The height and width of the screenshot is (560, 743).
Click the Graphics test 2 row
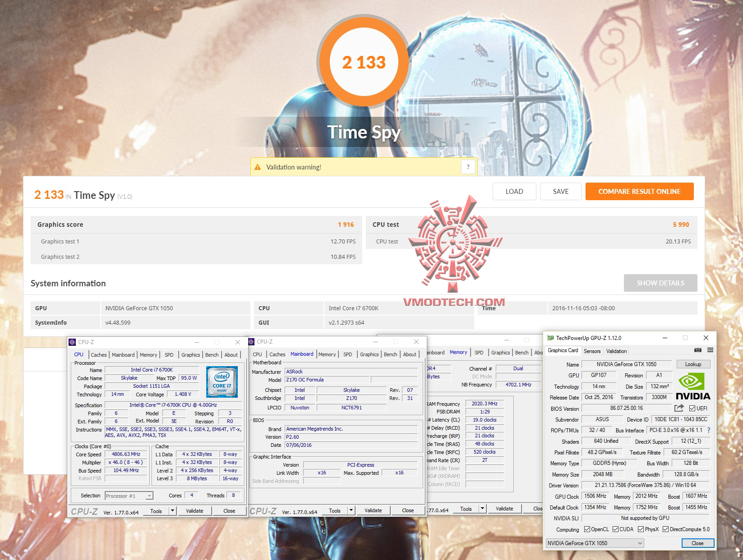tap(197, 257)
